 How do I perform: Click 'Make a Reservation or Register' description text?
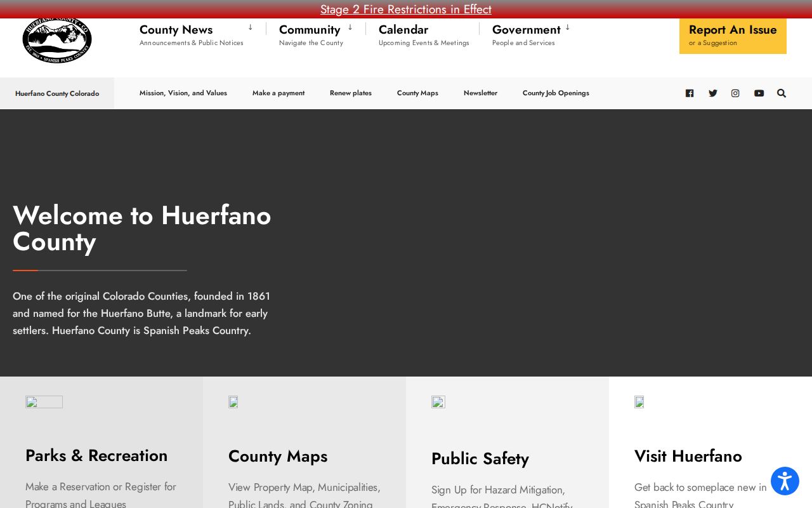click(x=101, y=495)
